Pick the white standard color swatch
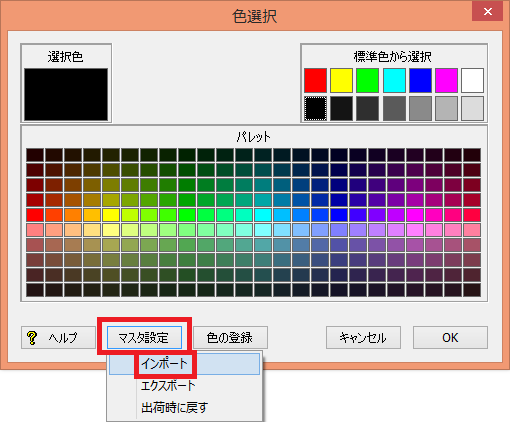The width and height of the screenshot is (510, 422). (x=472, y=80)
